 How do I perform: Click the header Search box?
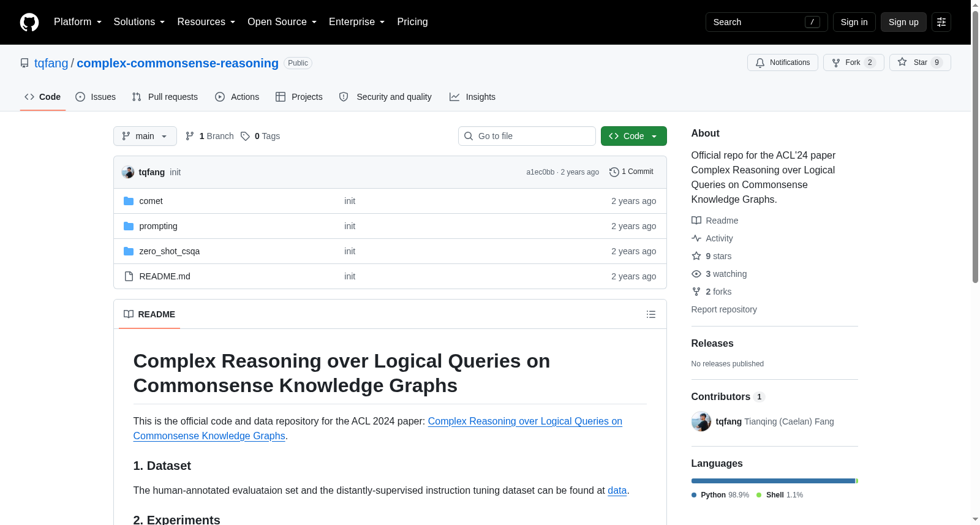(767, 22)
